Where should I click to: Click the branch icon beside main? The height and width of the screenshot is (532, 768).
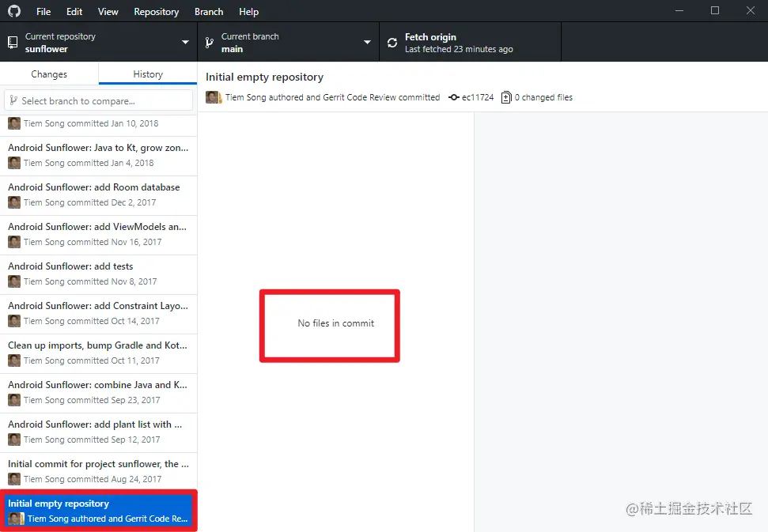[209, 43]
